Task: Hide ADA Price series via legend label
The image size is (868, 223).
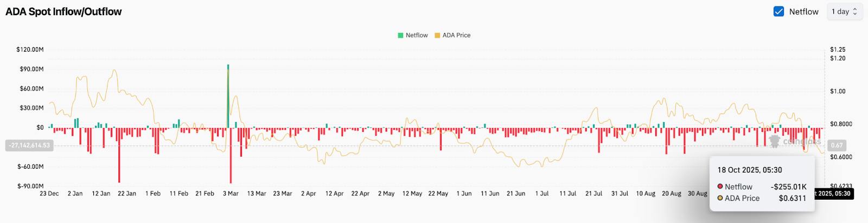Action: pyautogui.click(x=456, y=35)
